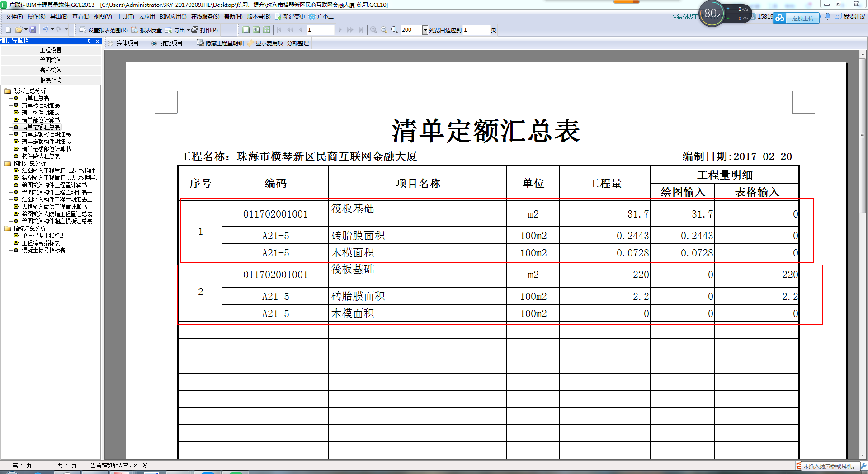The height and width of the screenshot is (474, 868).
Task: Open the Undo history dropdown arrow
Action: point(52,30)
